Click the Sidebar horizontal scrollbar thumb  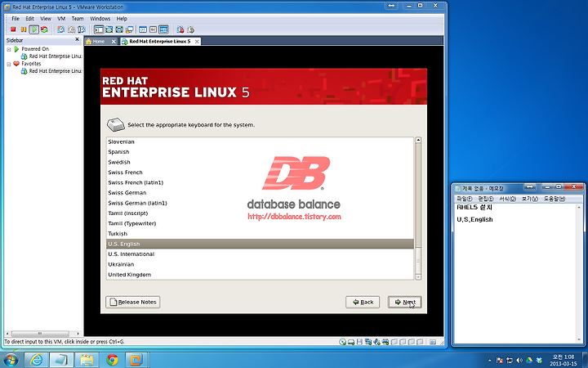(x=40, y=333)
